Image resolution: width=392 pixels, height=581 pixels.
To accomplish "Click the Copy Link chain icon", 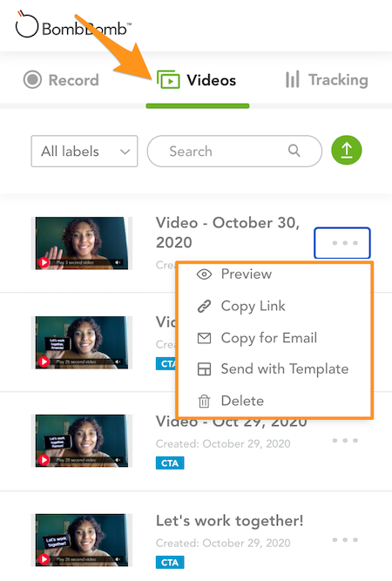I will point(204,307).
